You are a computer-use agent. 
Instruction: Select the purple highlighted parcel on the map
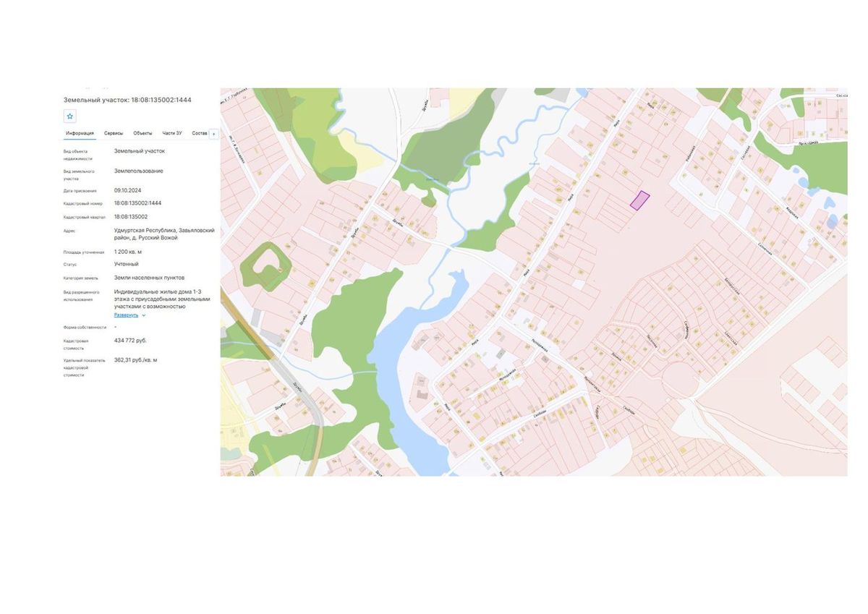(x=639, y=200)
